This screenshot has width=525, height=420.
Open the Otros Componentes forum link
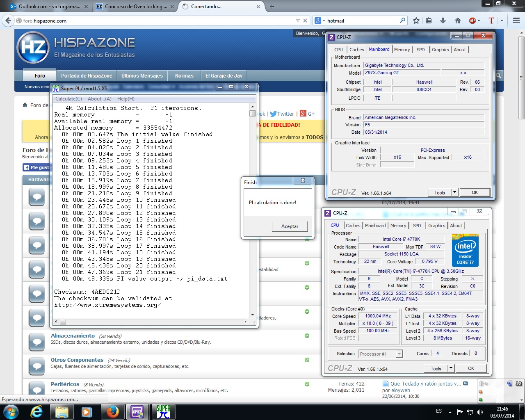77,360
